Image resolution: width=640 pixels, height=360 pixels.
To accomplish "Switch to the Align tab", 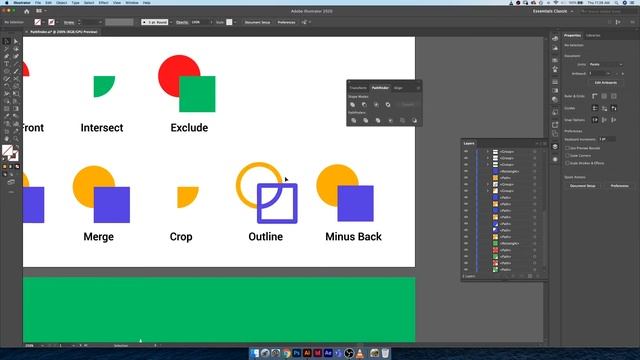I will tap(398, 88).
